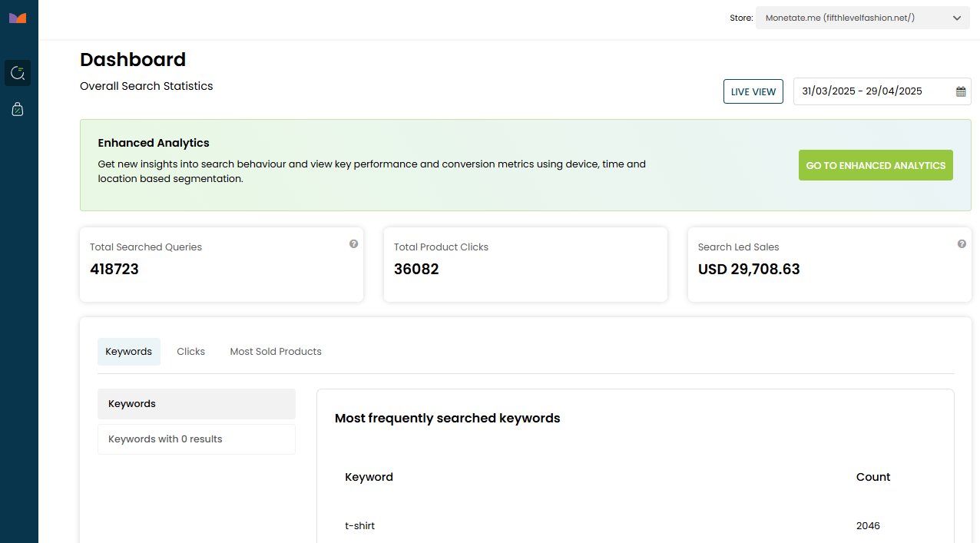Open the shopping bag discount icon
The height and width of the screenshot is (543, 980).
point(18,109)
